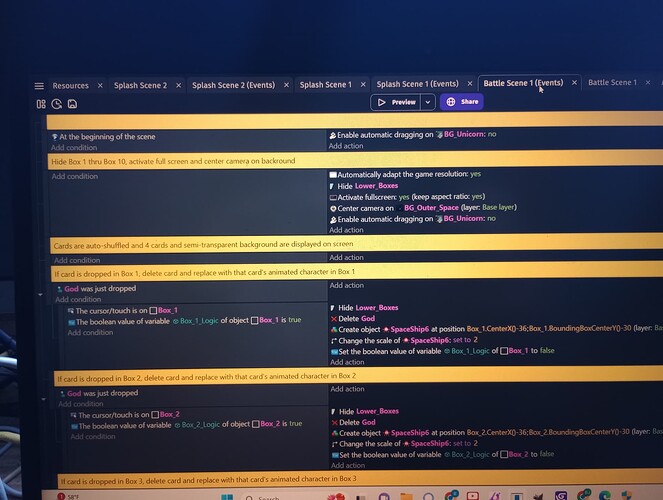This screenshot has height=500, width=663.
Task: Switch to the Battle Scene 1 scene tab
Action: (x=612, y=82)
